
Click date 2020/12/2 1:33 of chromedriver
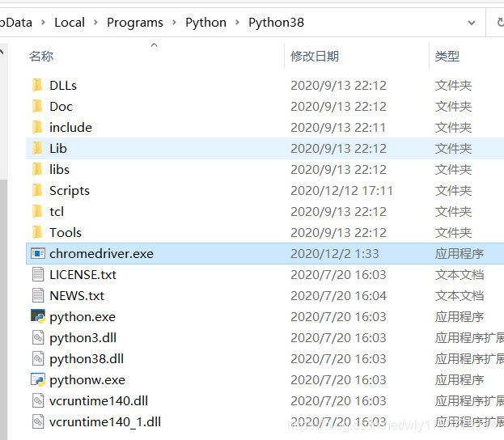pos(335,254)
